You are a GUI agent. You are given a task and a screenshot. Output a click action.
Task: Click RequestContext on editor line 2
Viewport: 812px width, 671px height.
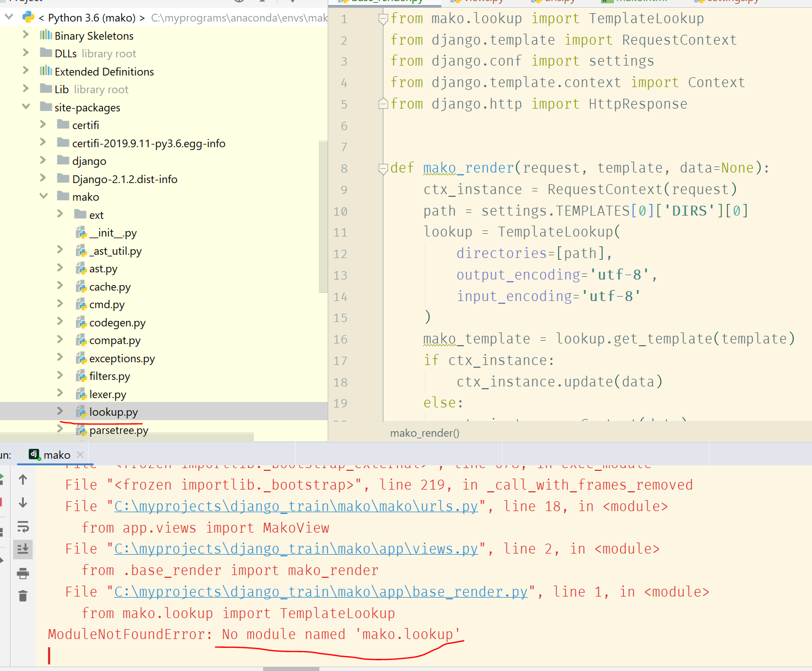click(679, 40)
